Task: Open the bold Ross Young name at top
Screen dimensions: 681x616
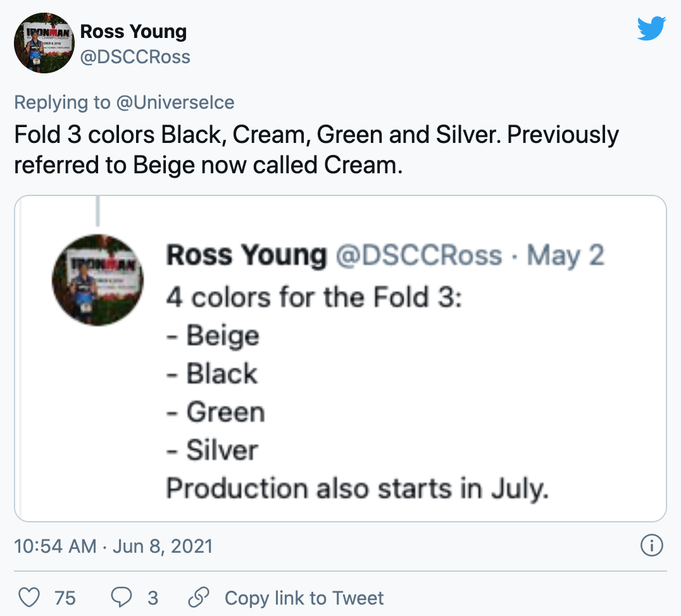Action: 134,32
